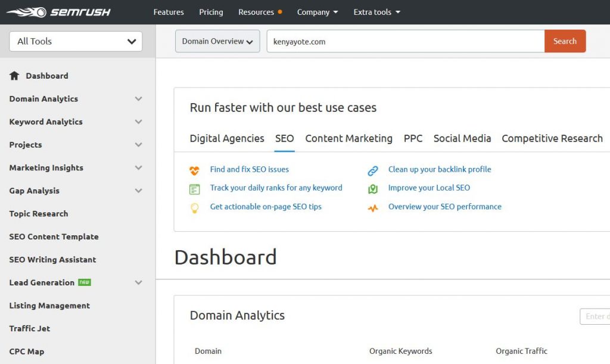Click the orange Search button
Viewport: 610px width, 364px height.
565,41
